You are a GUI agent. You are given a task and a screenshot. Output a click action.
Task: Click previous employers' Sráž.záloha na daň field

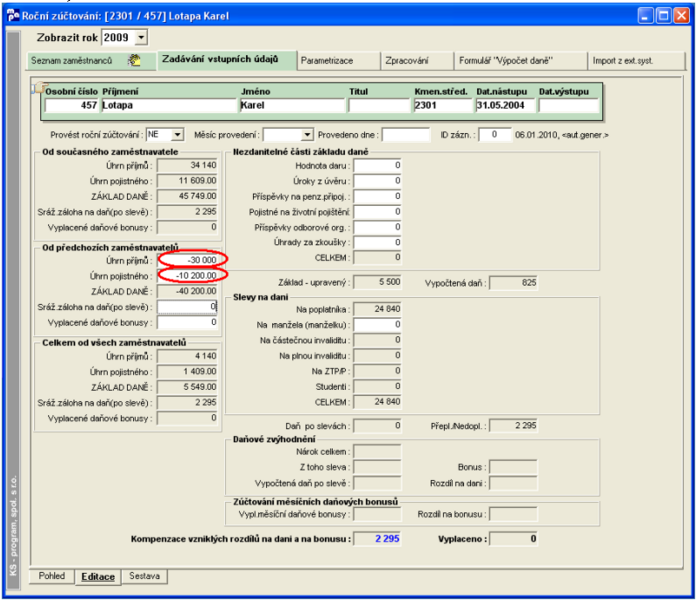188,307
